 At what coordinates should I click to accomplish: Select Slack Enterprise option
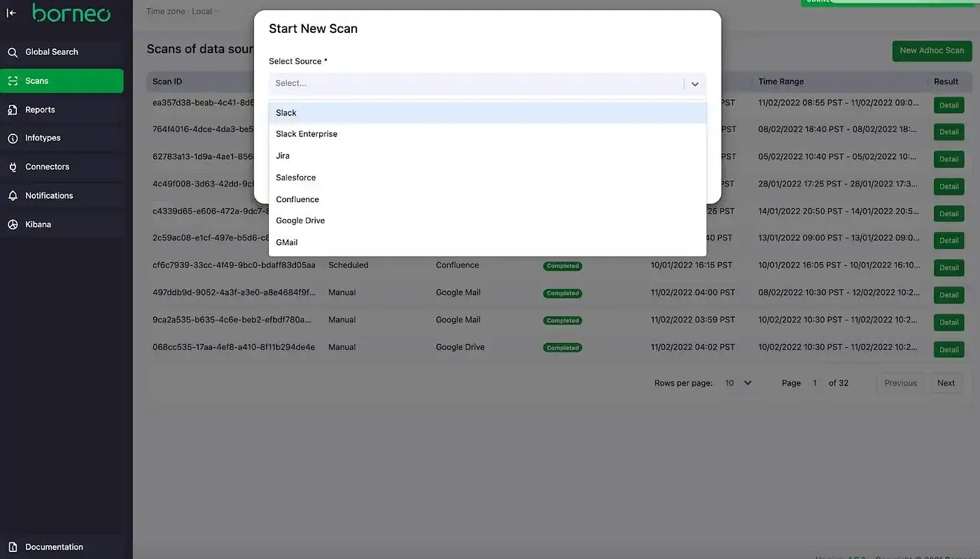coord(487,134)
